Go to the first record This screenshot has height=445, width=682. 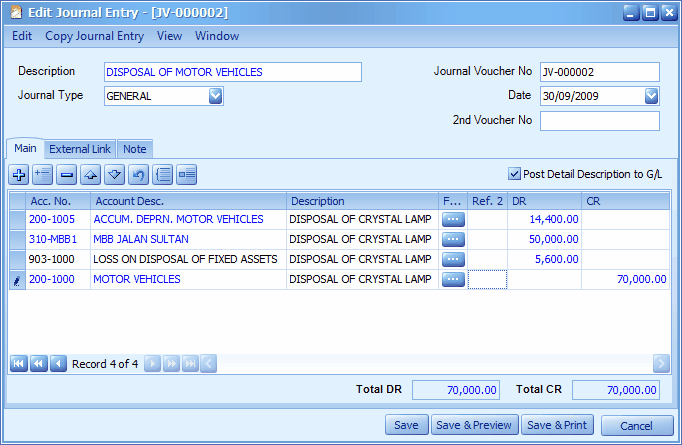(19, 363)
